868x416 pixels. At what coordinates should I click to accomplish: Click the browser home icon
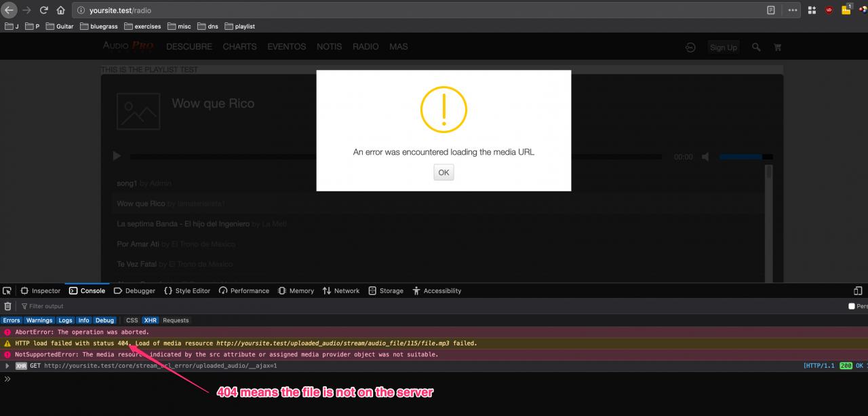click(x=61, y=10)
